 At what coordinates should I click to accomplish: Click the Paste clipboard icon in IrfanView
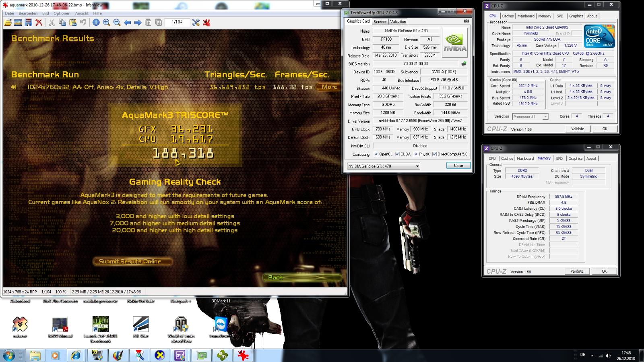pyautogui.click(x=73, y=23)
